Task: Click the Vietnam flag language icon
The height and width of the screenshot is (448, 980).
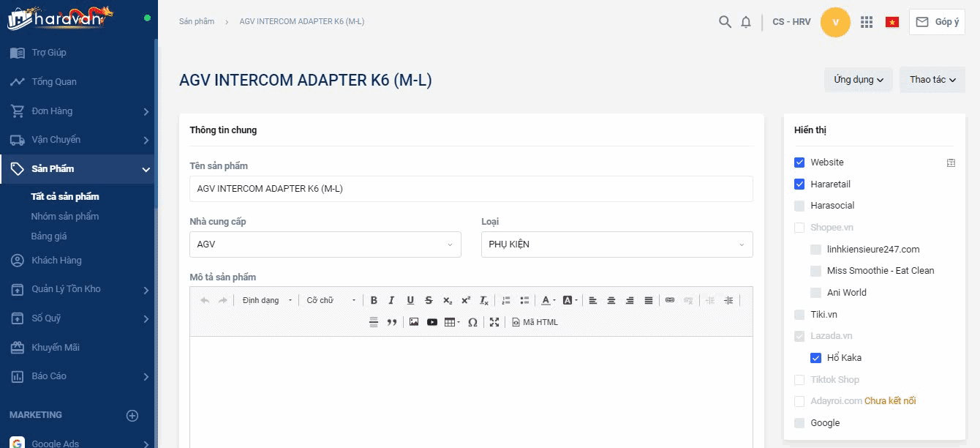Action: [892, 22]
